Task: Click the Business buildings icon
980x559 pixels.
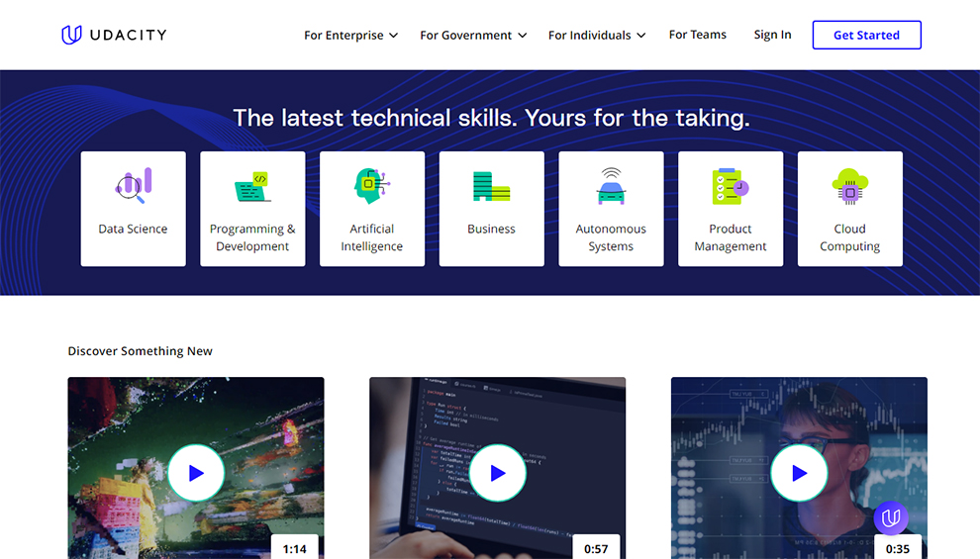Action: [x=491, y=186]
